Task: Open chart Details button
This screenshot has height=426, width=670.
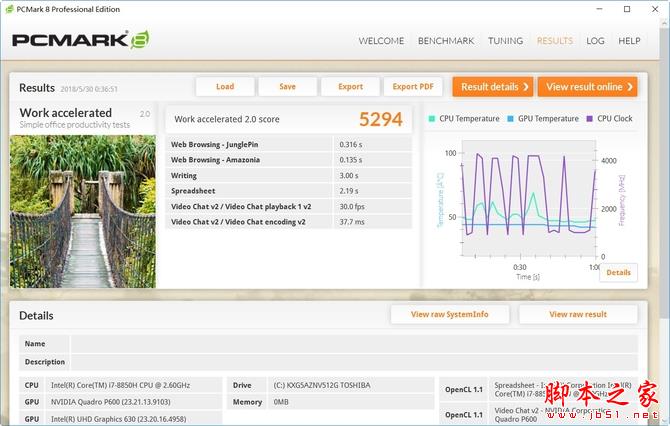Action: 618,273
